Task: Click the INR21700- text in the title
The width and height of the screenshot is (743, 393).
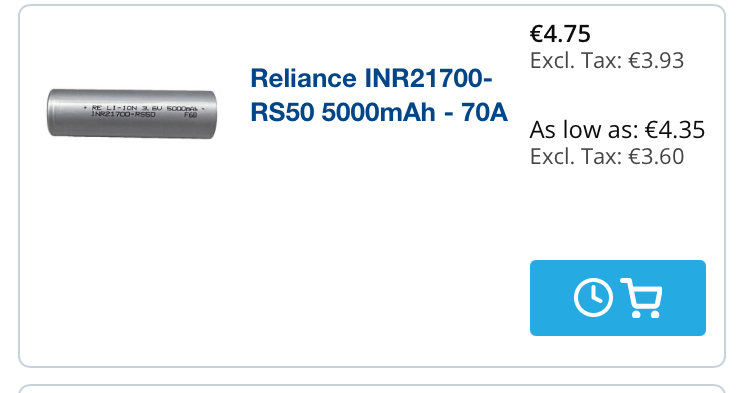Action: click(428, 78)
